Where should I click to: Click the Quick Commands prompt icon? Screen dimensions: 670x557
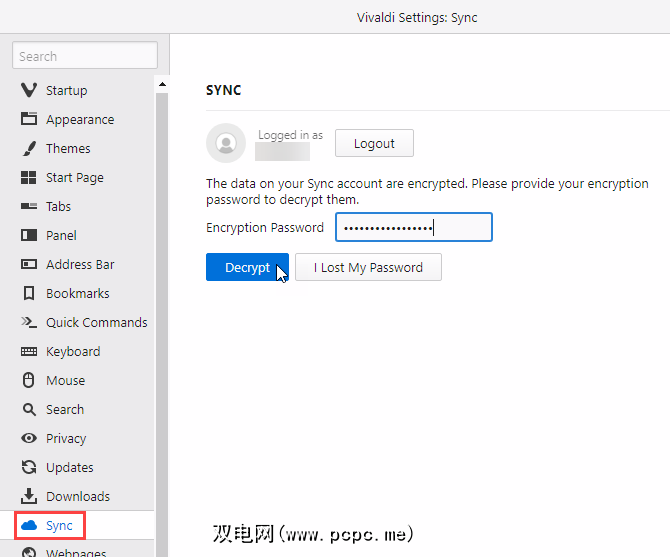[x=29, y=322]
